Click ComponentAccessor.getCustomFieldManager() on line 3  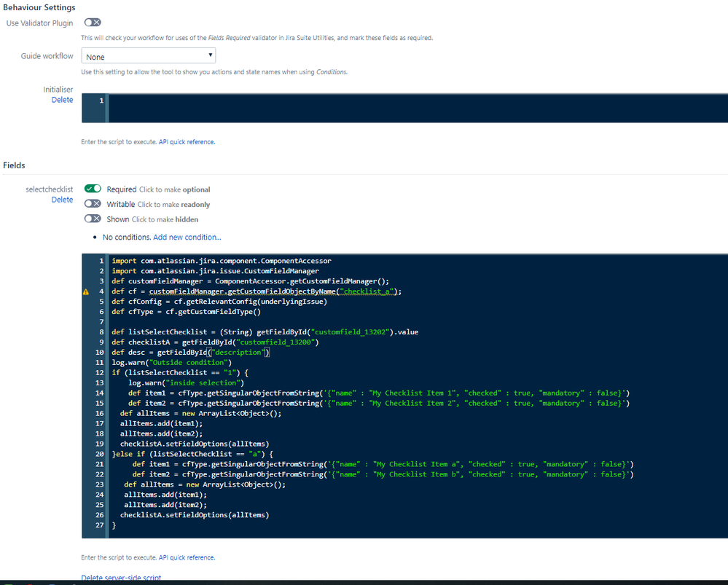coord(302,281)
